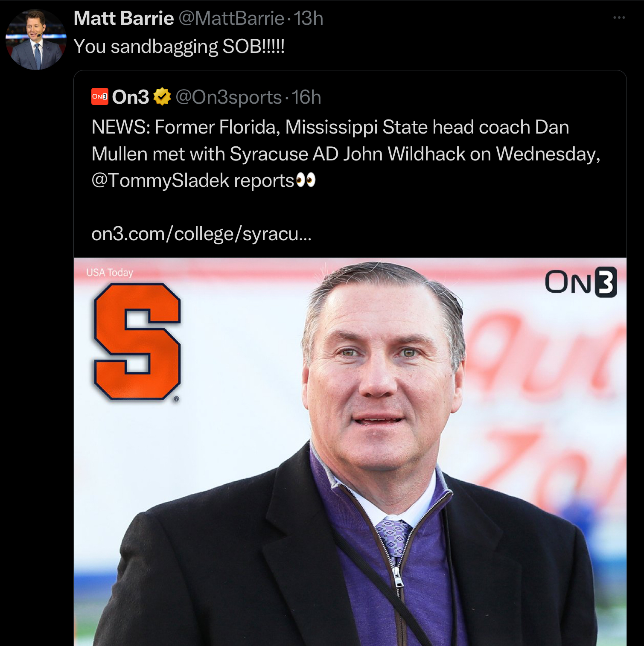This screenshot has width=644, height=646.
Task: Click the gold verified badge beside On3
Action: pos(162,97)
